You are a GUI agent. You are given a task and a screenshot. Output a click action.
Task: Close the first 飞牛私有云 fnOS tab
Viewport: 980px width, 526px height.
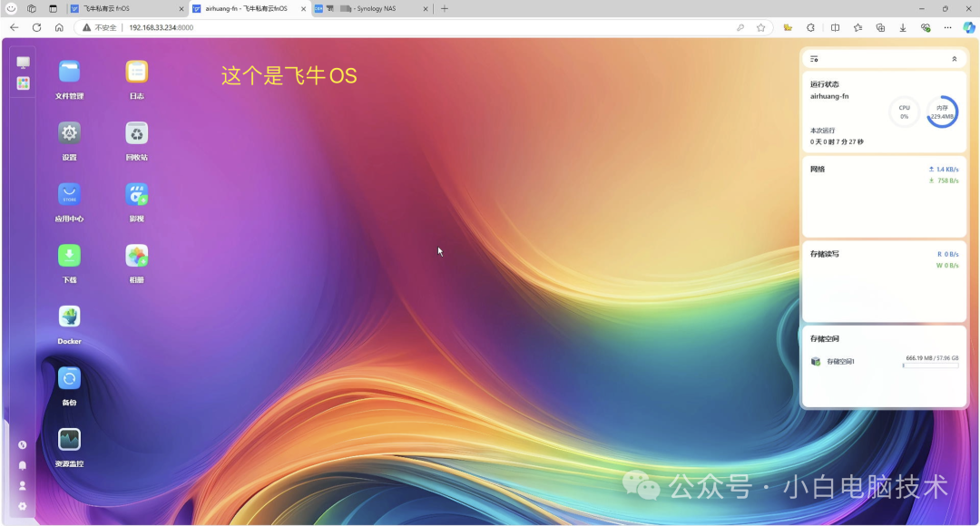click(x=181, y=9)
